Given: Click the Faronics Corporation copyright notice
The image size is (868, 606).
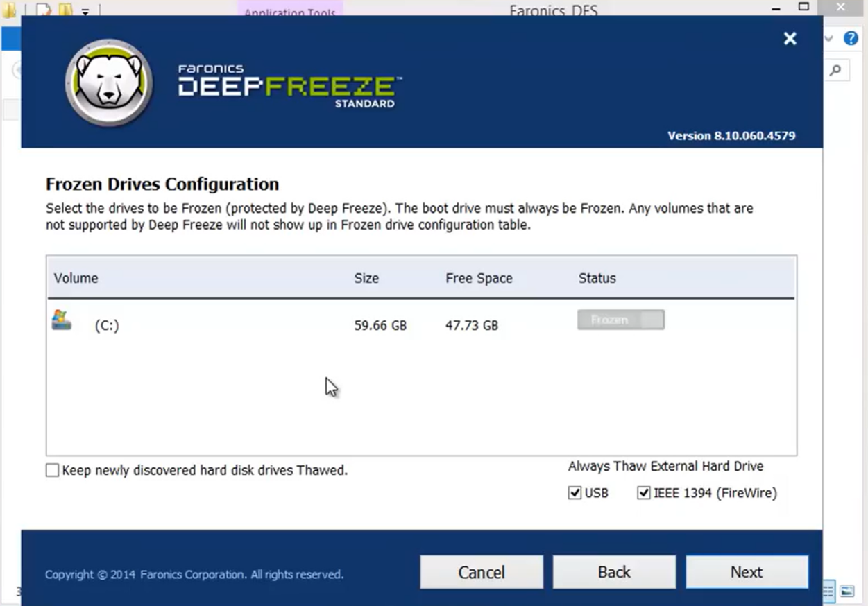Looking at the screenshot, I should (194, 575).
